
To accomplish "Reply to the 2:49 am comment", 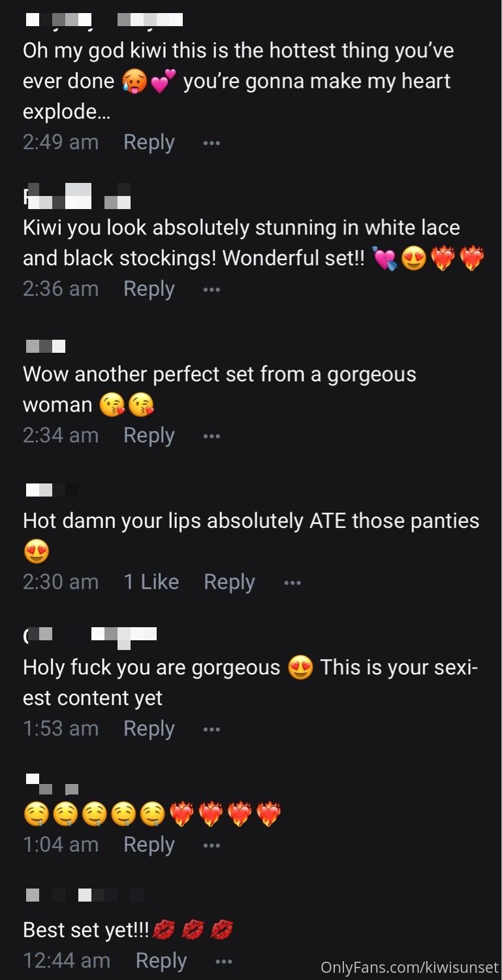I will [149, 142].
